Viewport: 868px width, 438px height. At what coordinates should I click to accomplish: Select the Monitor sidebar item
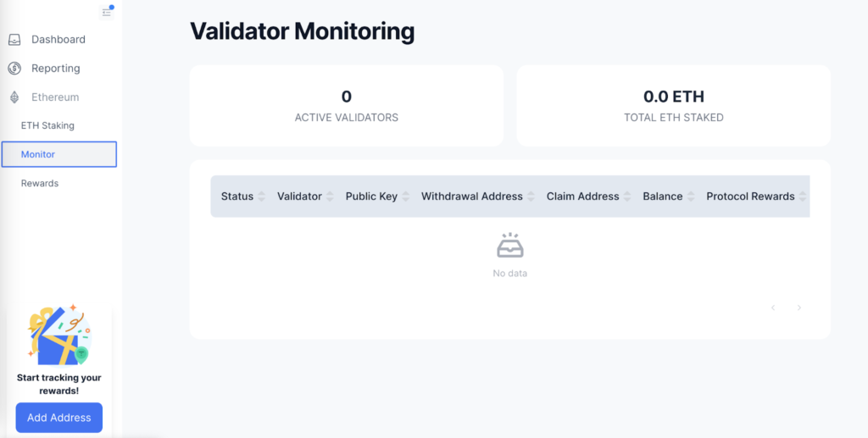59,154
